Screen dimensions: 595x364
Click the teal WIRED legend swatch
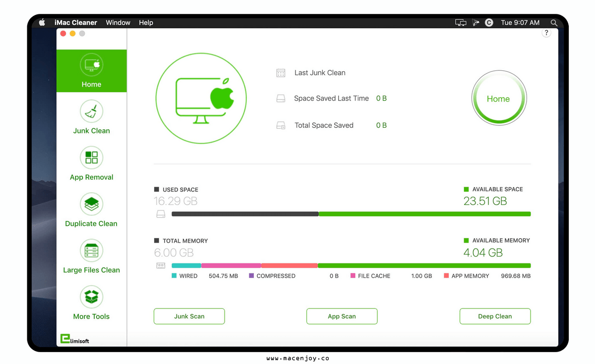tap(174, 276)
